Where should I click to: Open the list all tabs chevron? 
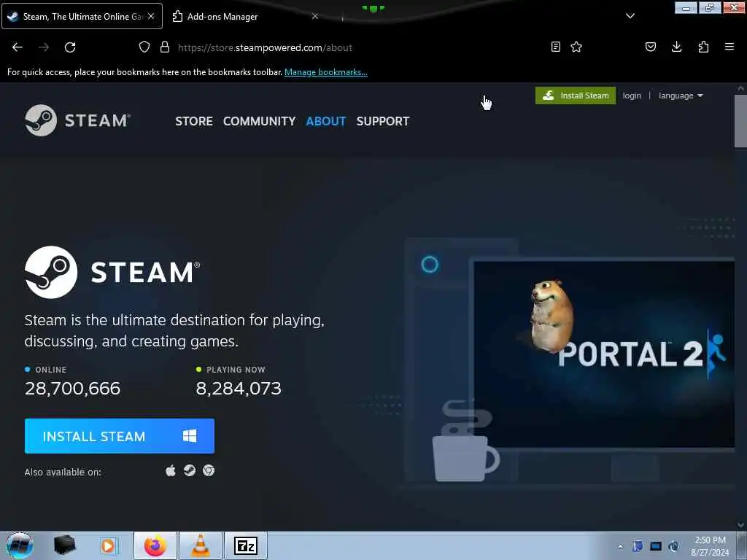click(630, 16)
